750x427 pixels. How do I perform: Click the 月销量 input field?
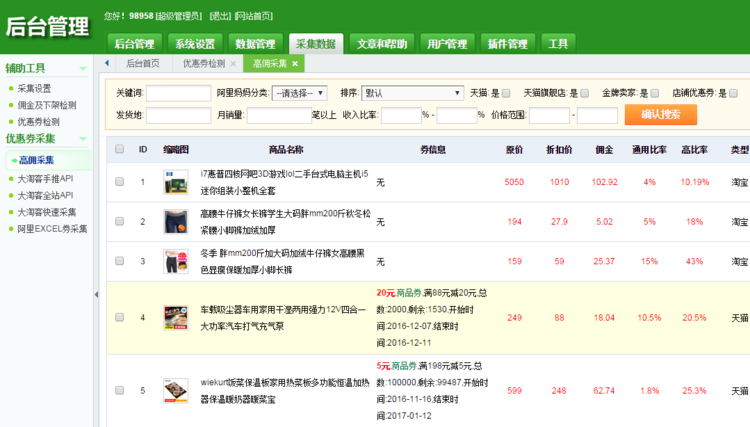click(279, 115)
